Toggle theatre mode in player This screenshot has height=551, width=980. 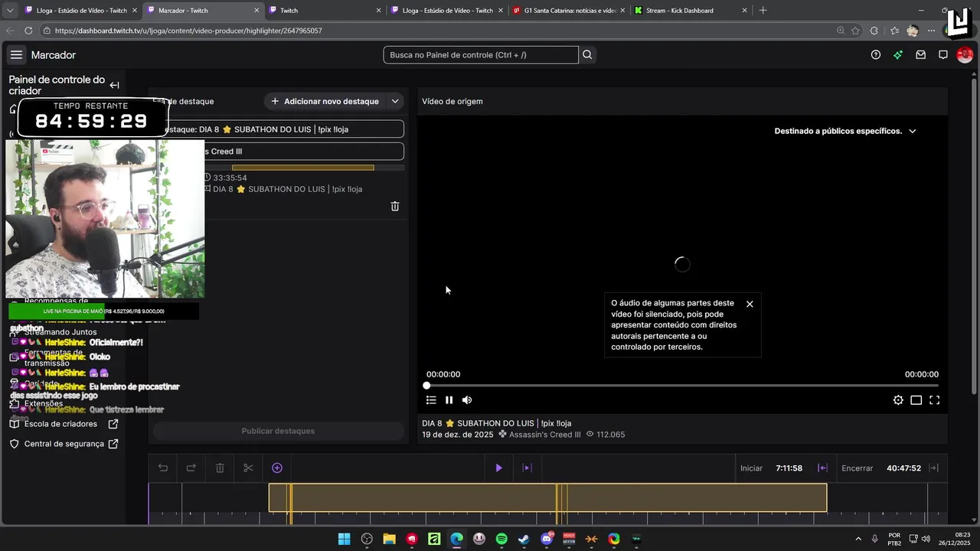[916, 399]
